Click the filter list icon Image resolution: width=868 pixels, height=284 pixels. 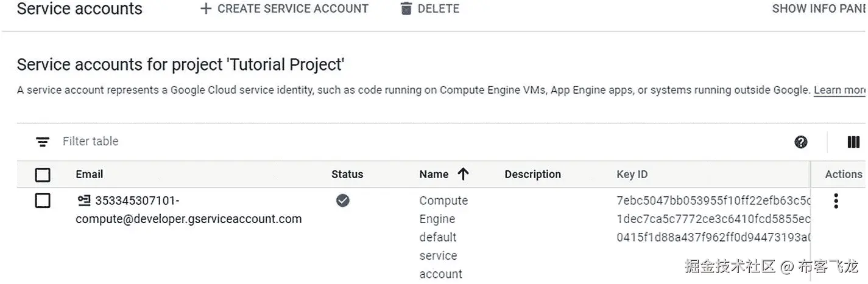(x=43, y=142)
